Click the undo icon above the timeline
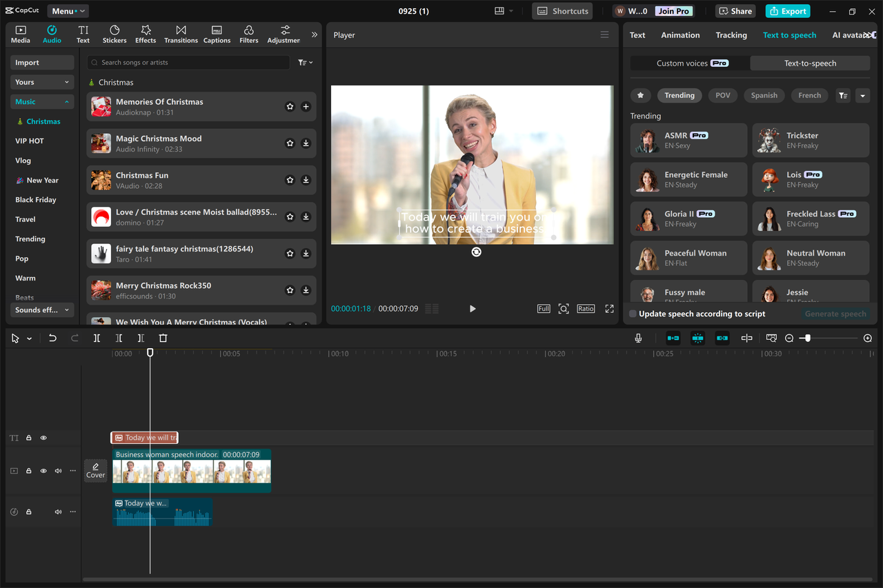 tap(52, 338)
